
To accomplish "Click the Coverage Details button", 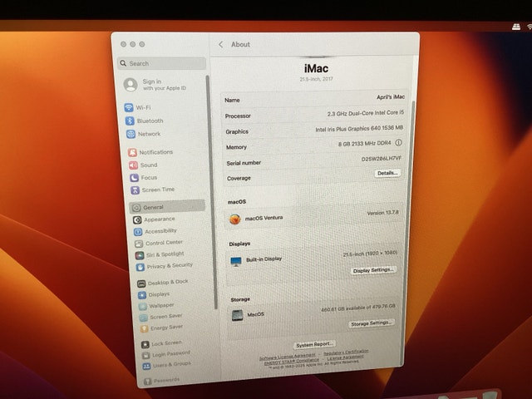I will [387, 173].
